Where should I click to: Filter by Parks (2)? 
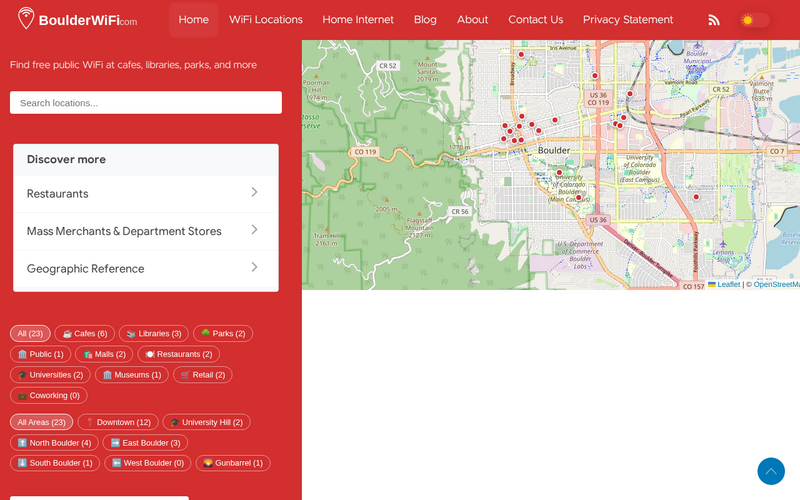(x=223, y=333)
